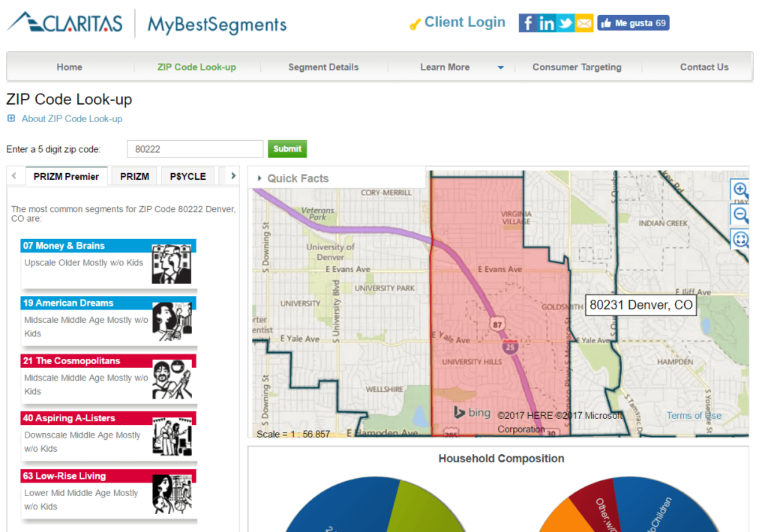Select ZIP Code Look-up menu item
The width and height of the screenshot is (768, 532).
coord(196,67)
